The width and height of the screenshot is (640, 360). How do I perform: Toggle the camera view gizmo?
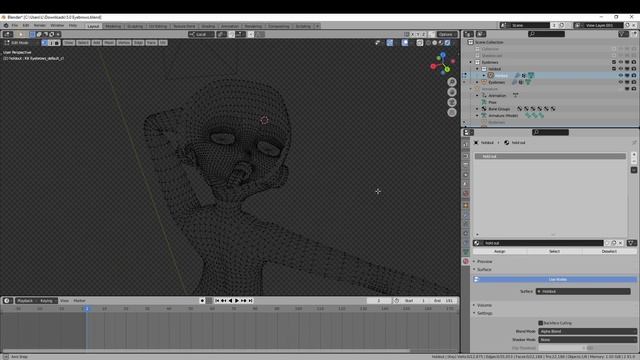pyautogui.click(x=452, y=102)
